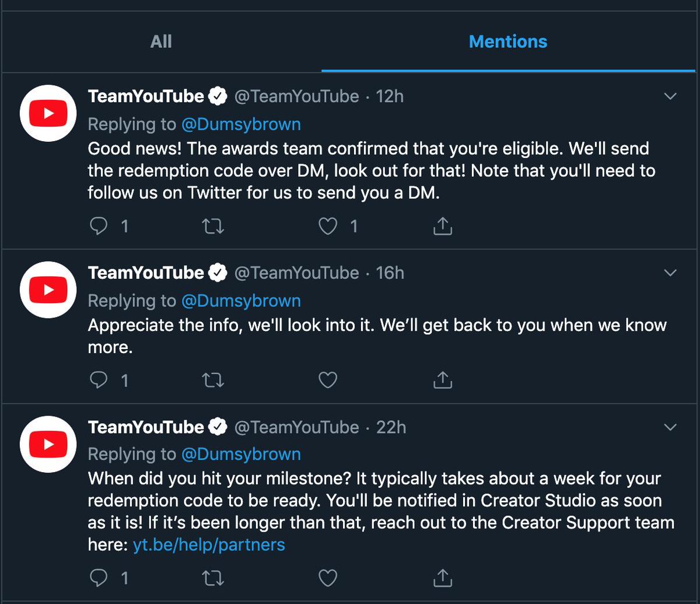Share the 12h TeamYouTube tweet
Screen dimensions: 700x604
[443, 226]
